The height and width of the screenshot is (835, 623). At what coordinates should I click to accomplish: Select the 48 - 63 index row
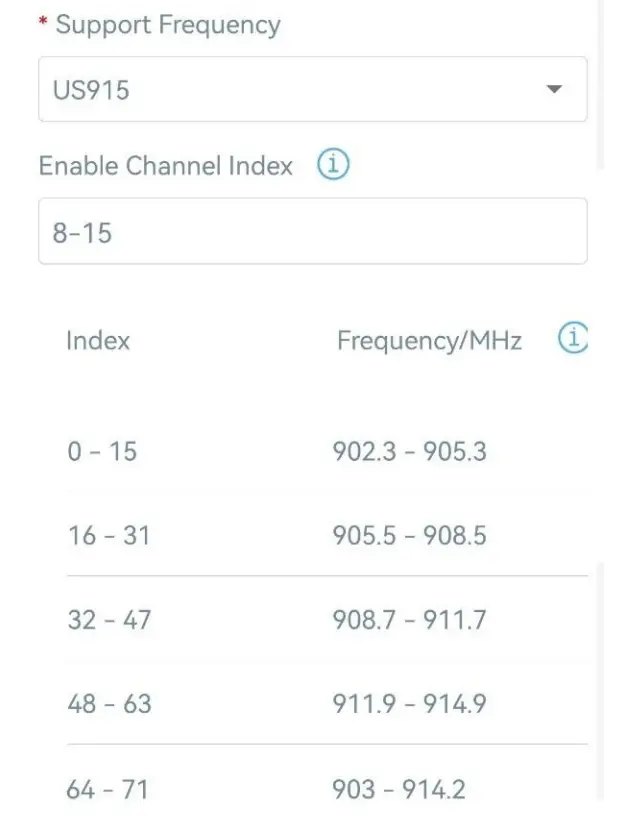(x=109, y=704)
